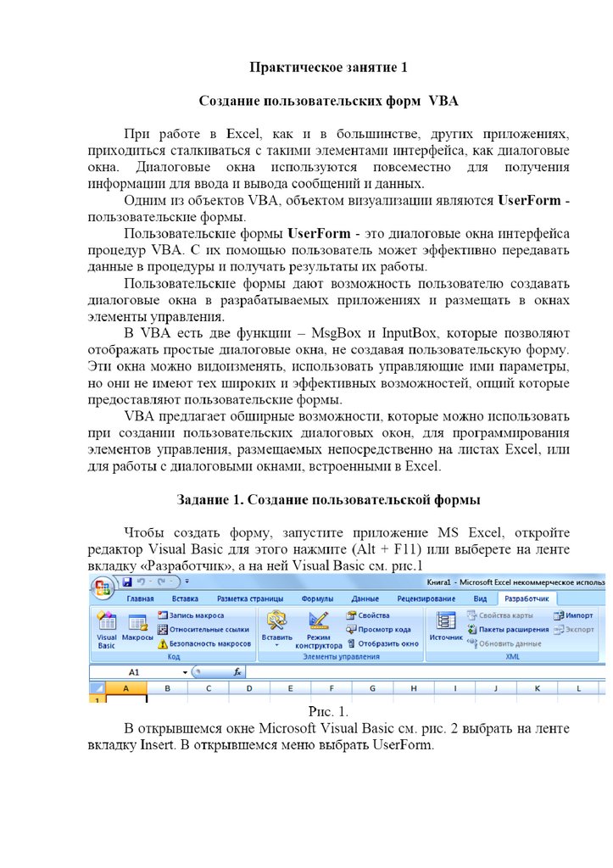Open the Разметка страницы tab
This screenshot has width=613, height=868.
click(x=250, y=599)
